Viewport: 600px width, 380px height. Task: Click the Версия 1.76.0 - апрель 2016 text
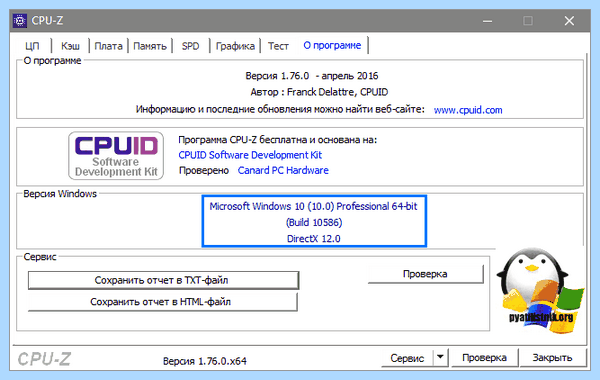(311, 76)
